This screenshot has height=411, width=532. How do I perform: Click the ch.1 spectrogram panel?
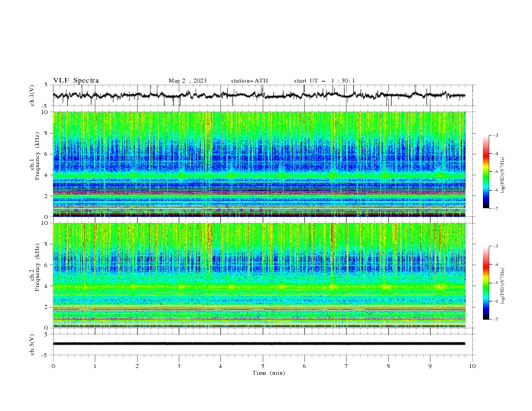click(259, 164)
